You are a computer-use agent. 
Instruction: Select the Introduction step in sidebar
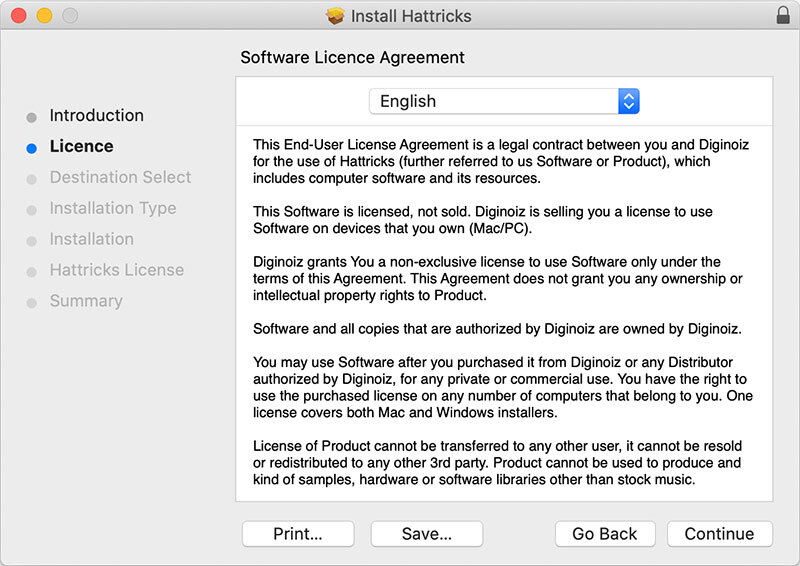(96, 116)
